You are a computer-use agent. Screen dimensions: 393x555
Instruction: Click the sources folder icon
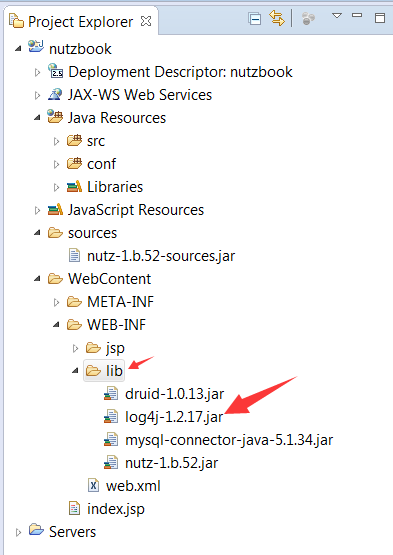pyautogui.click(x=55, y=233)
